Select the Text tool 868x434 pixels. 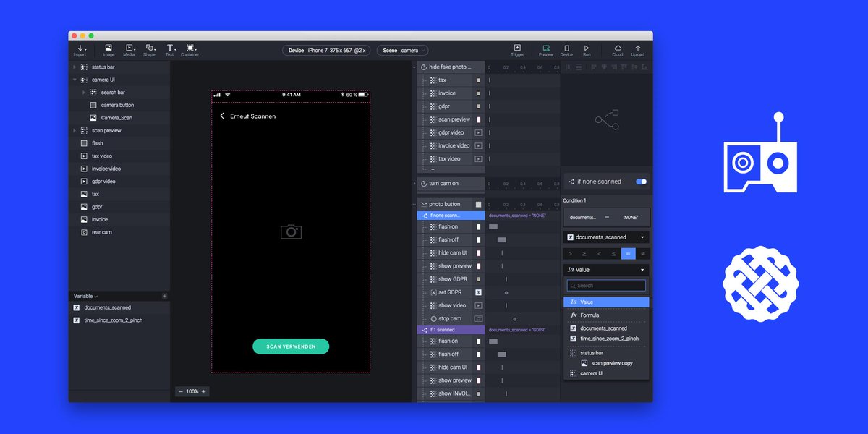(x=169, y=49)
